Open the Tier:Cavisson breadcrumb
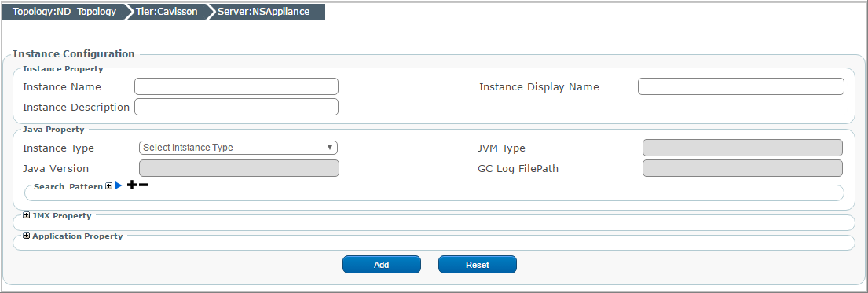The height and width of the screenshot is (293, 868). tap(167, 12)
